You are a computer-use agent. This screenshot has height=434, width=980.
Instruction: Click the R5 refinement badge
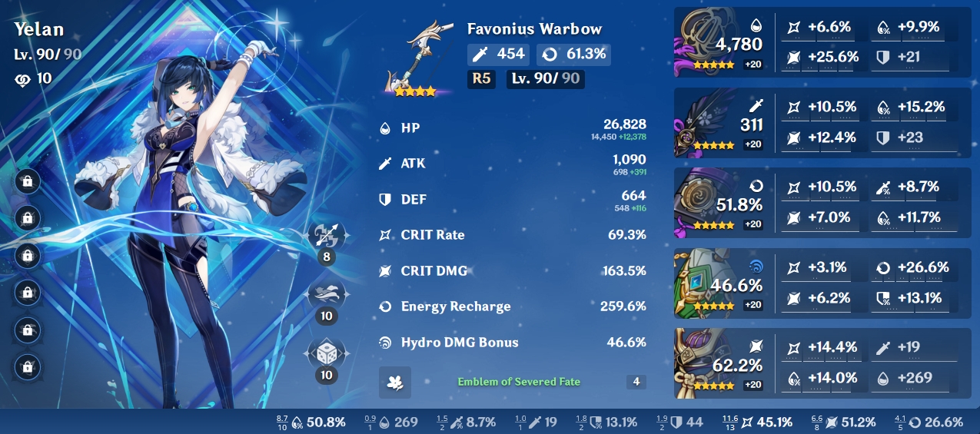click(x=481, y=78)
